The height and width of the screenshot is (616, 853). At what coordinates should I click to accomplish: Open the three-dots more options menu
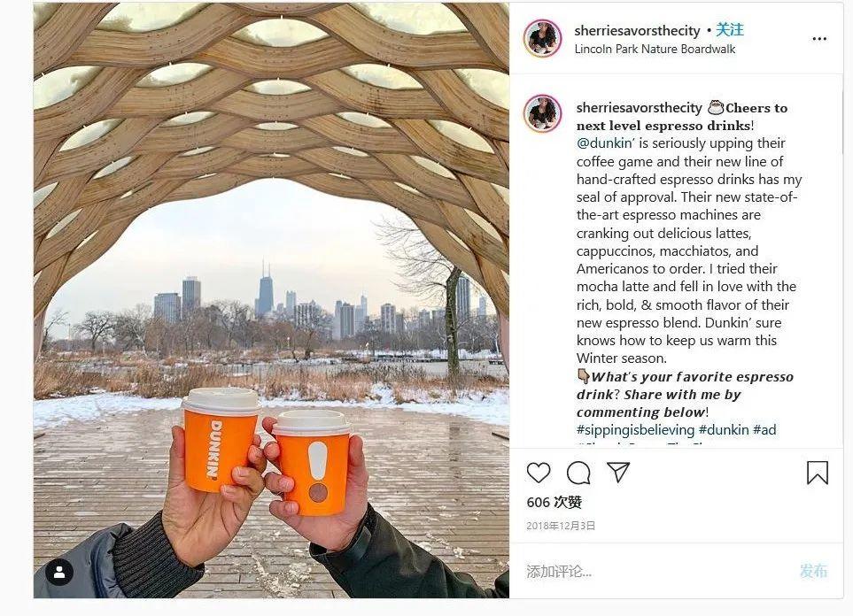pyautogui.click(x=819, y=39)
